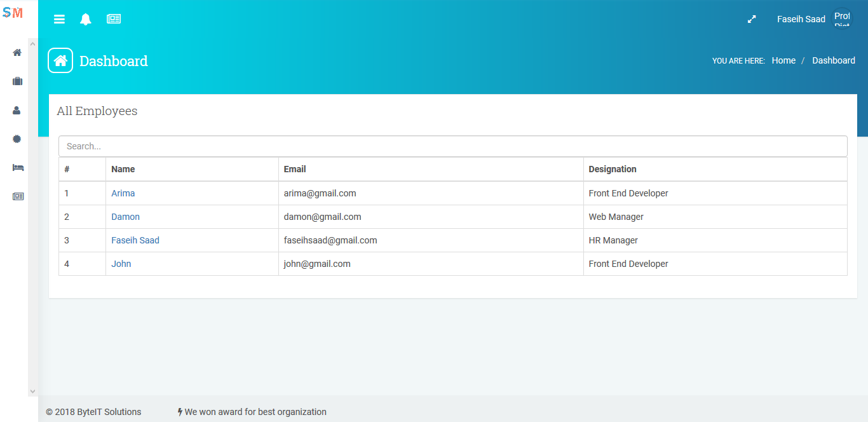Image resolution: width=868 pixels, height=422 pixels.
Task: Click the sidebar scroll up arrow
Action: tap(33, 43)
